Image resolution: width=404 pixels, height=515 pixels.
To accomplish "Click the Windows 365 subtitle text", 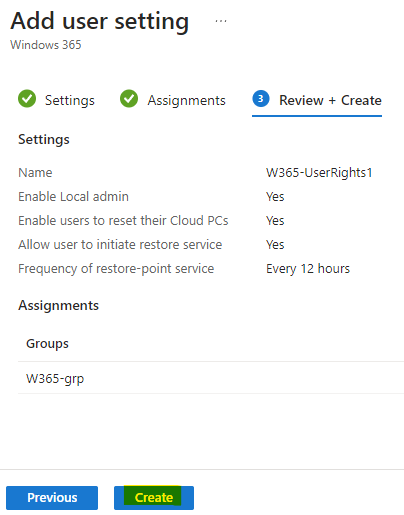I will (46, 45).
